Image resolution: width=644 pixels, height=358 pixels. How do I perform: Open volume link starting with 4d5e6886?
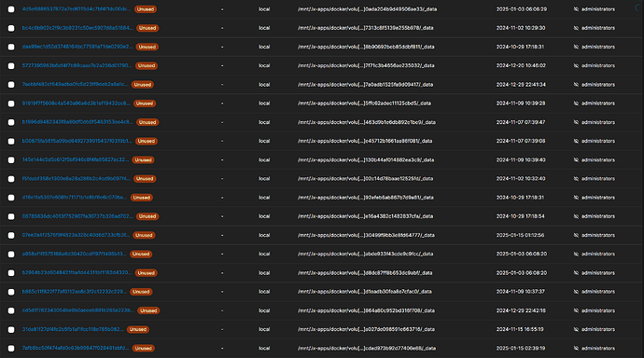(77, 8)
